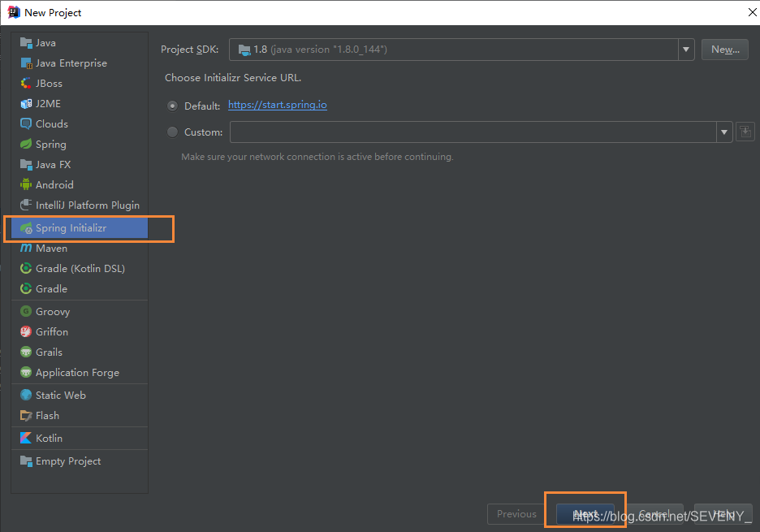This screenshot has width=760, height=532.
Task: Click the New... SDK button
Action: point(725,50)
